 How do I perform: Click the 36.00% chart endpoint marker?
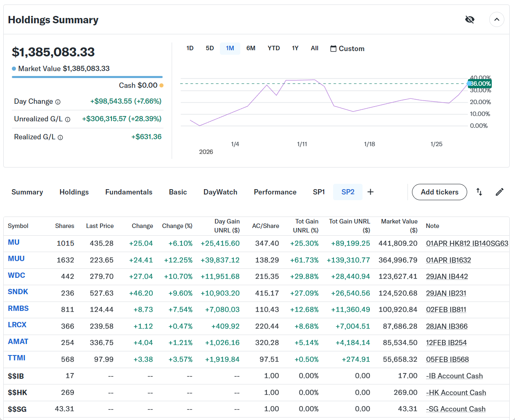tap(469, 83)
